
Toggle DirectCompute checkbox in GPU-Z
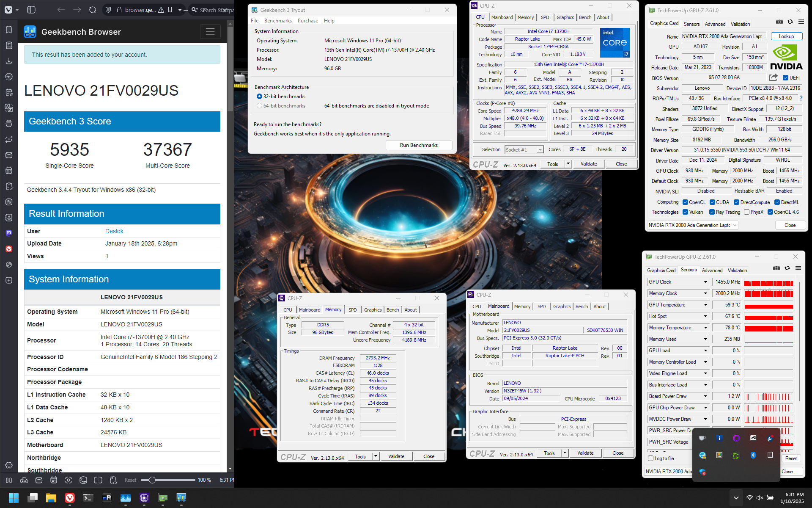pos(736,202)
